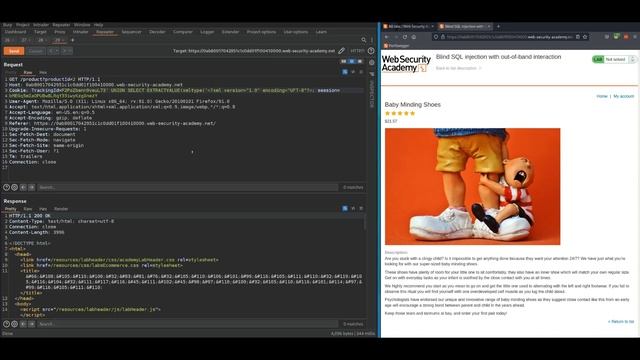Click the Cancel button next to Send

[36, 51]
